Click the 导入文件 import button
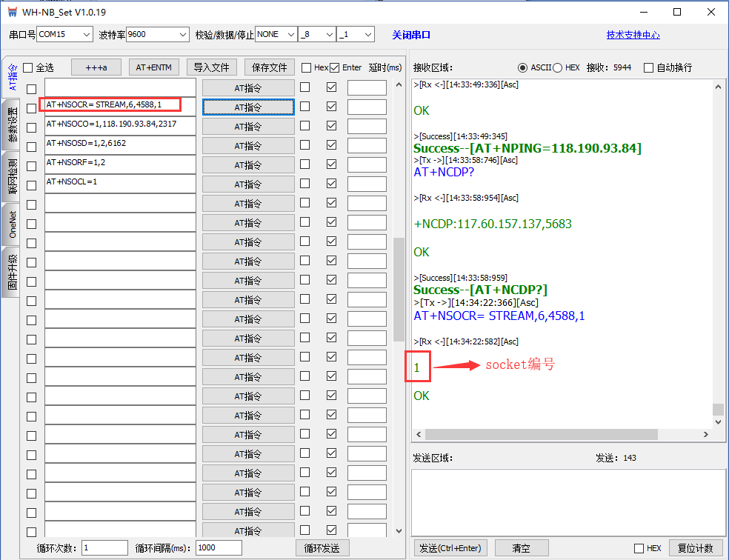The width and height of the screenshot is (729, 560). coord(212,67)
